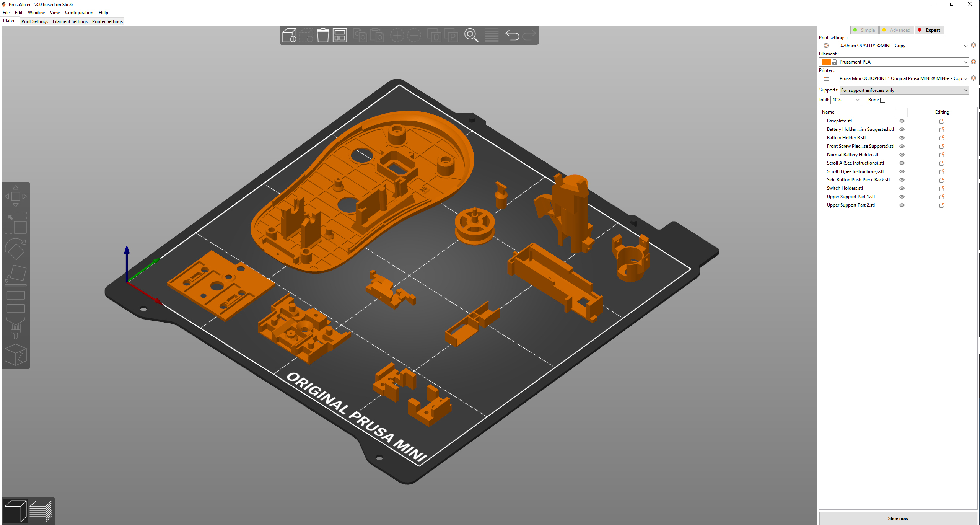
Task: Switch to the Print Settings tab
Action: [x=34, y=21]
